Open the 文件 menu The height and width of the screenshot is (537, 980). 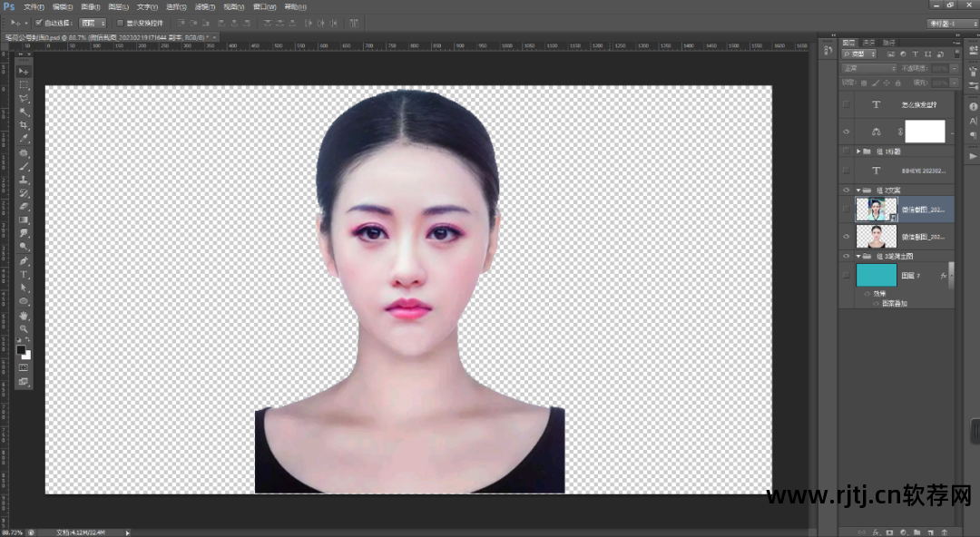(34, 6)
